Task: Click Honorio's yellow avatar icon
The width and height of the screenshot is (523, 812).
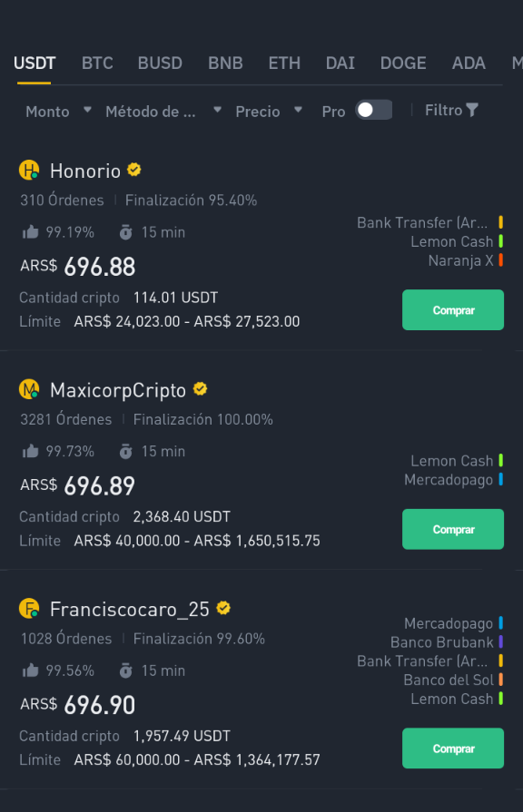Action: coord(29,170)
